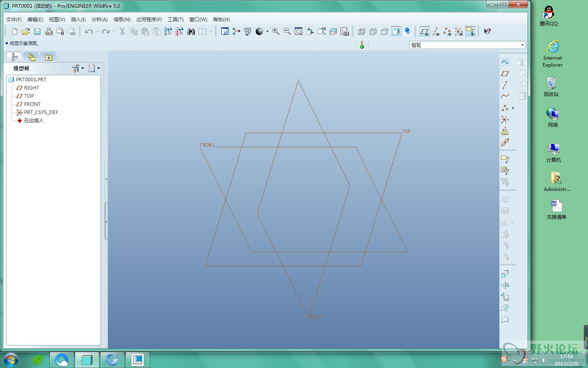Toggle Hidden Line display mode
The height and width of the screenshot is (368, 588).
tap(373, 31)
